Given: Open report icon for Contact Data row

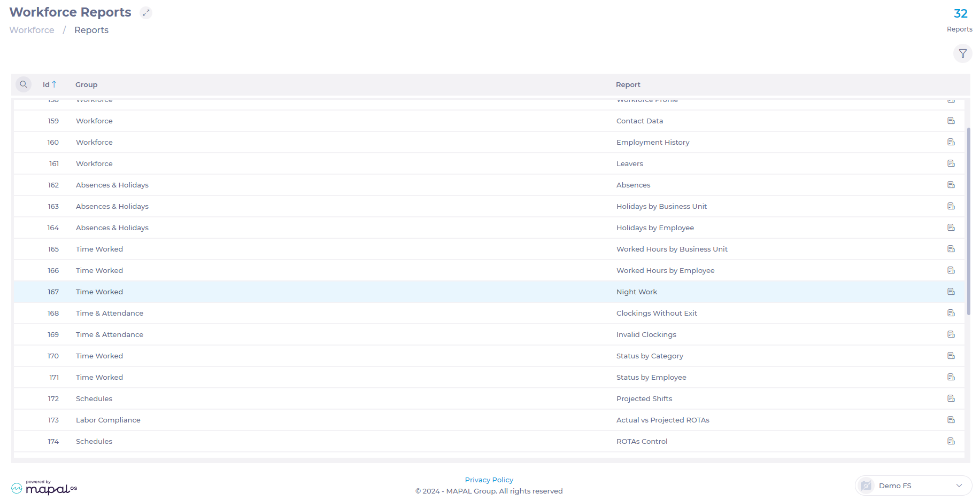Looking at the screenshot, I should pyautogui.click(x=951, y=121).
